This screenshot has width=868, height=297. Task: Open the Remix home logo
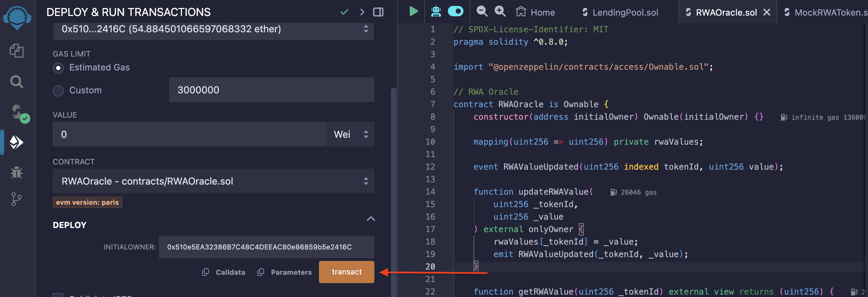17,18
